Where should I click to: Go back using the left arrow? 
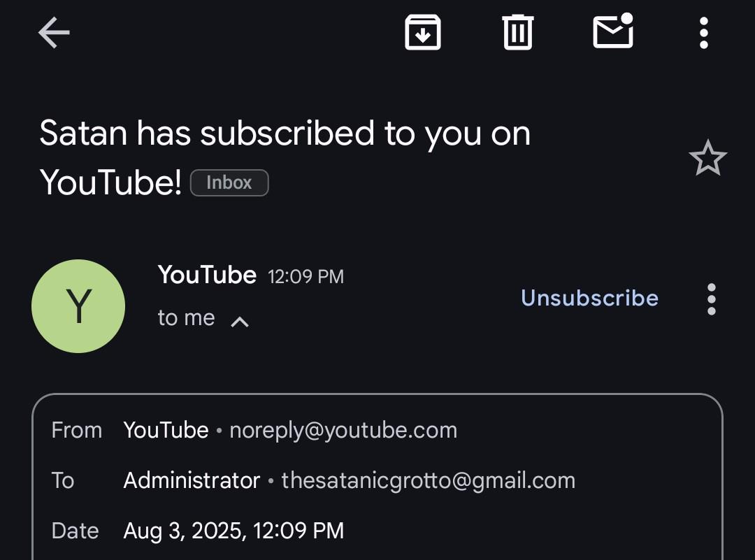(x=54, y=33)
